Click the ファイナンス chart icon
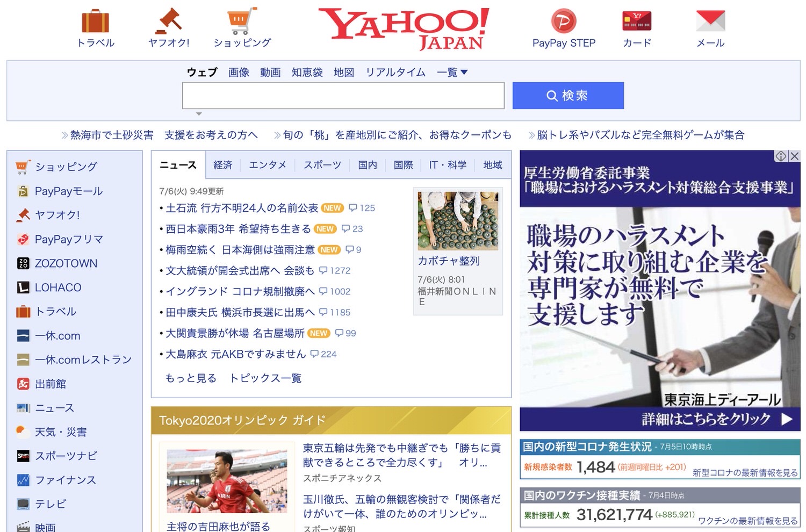Screen dimensions: 806x532 click(23, 480)
